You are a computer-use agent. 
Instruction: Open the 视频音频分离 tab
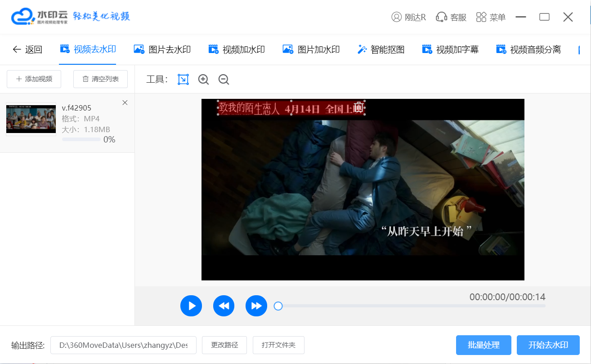(528, 49)
